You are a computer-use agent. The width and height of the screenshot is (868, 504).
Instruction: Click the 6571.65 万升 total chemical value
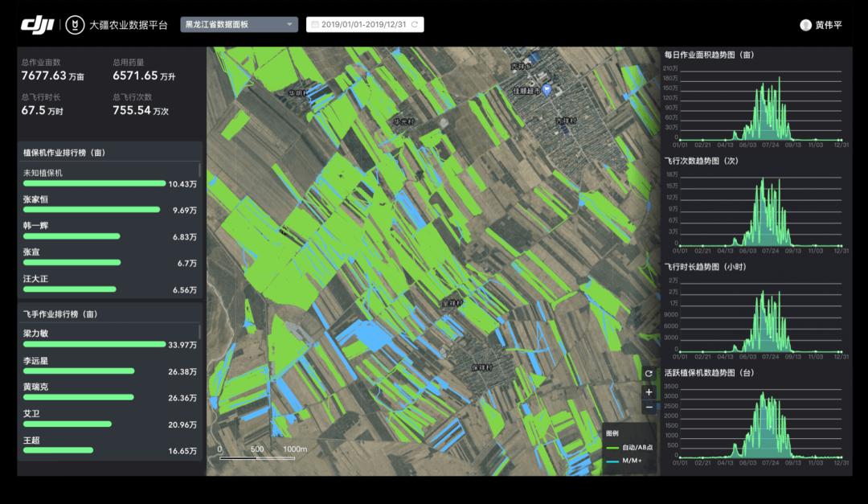coord(144,76)
